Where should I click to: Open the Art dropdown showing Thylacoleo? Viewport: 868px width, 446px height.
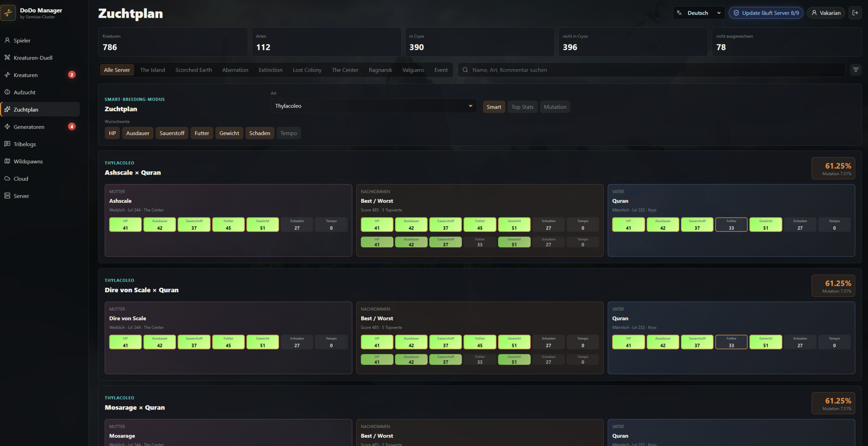pos(373,106)
